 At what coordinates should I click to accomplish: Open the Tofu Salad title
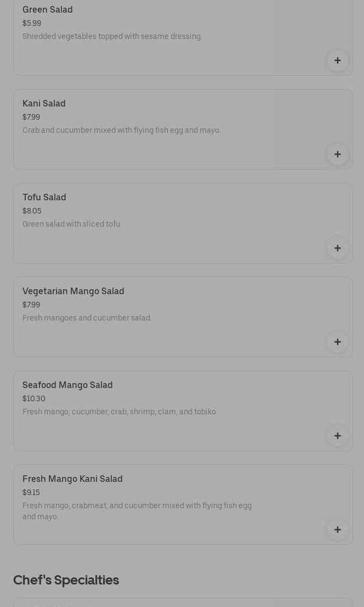pos(44,198)
